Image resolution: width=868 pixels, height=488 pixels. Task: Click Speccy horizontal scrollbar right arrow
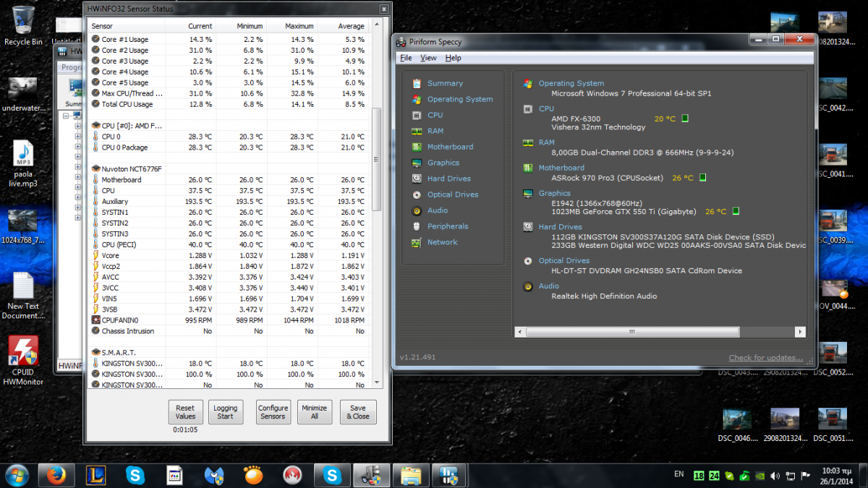pyautogui.click(x=800, y=332)
